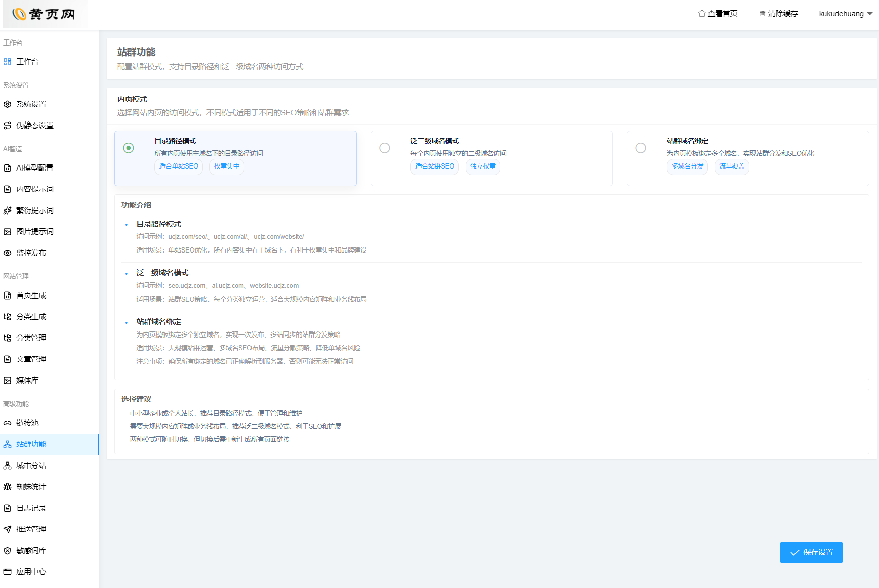Open 伪静态设置 menu item

click(x=34, y=125)
